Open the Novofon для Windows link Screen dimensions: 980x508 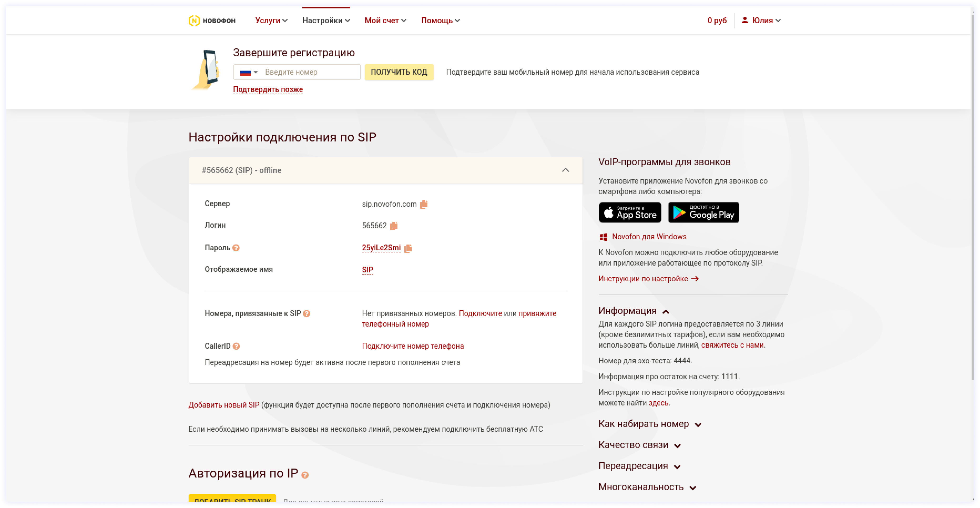[x=649, y=237]
